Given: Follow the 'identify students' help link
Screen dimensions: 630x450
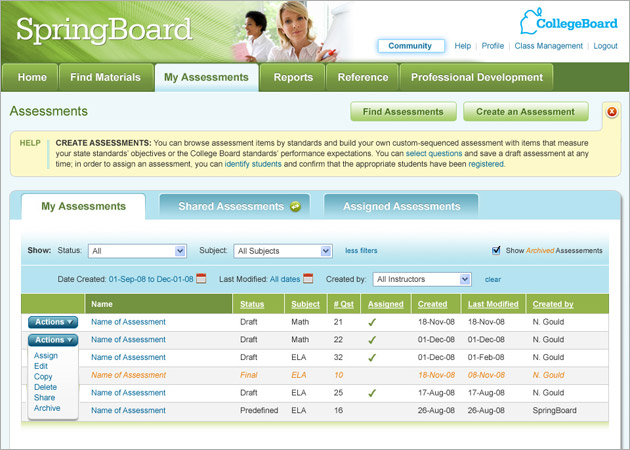Looking at the screenshot, I should pyautogui.click(x=253, y=164).
